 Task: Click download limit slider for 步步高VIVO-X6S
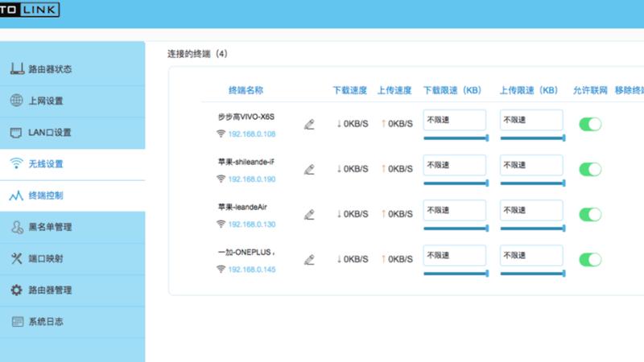click(x=456, y=138)
